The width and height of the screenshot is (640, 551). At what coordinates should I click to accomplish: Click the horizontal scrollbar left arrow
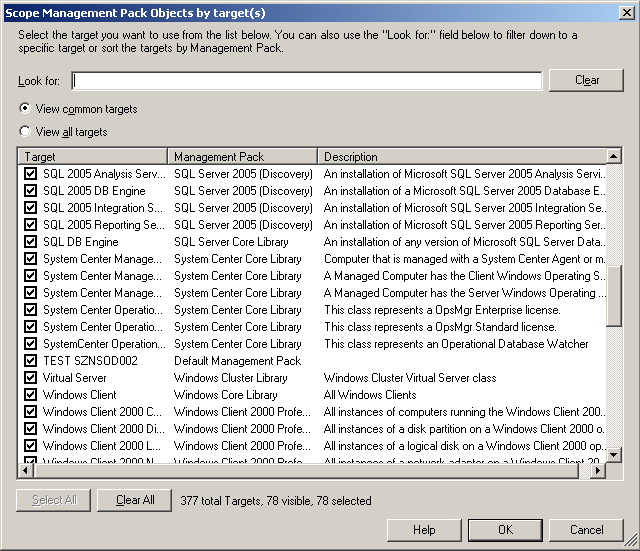pos(26,471)
